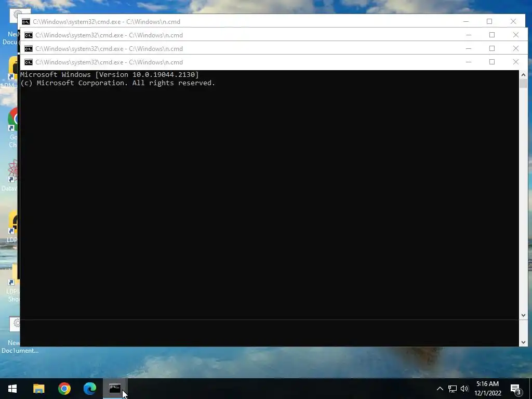The image size is (532, 399).
Task: Click the bottom-most scrollbar down arrow
Action: click(523, 342)
